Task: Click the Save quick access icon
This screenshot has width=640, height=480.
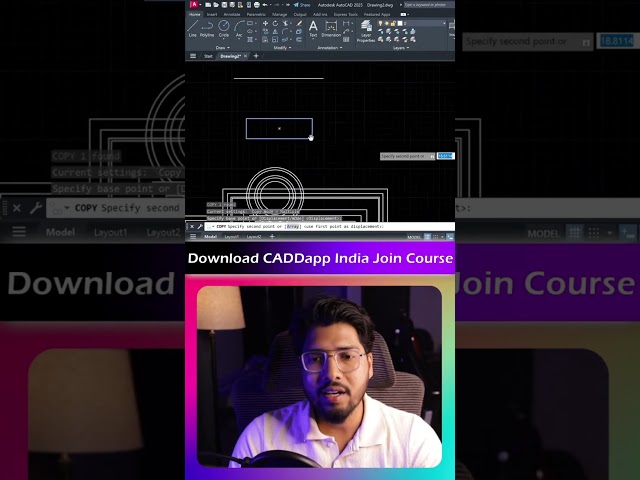Action: coord(224,5)
